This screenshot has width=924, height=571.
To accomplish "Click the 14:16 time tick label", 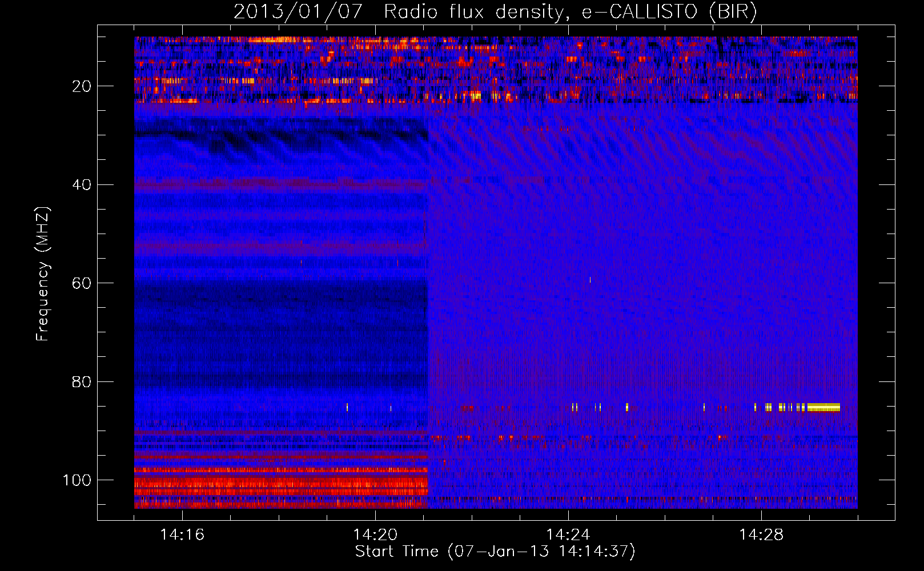I will click(x=182, y=535).
